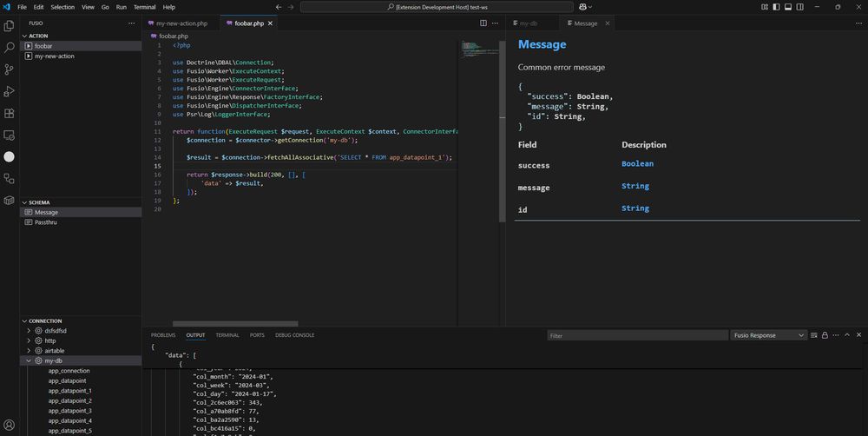Select the app_datapoint_1 table

point(69,391)
